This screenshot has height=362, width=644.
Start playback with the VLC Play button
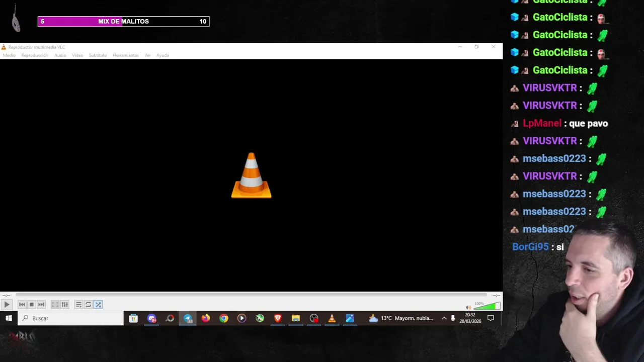(x=7, y=305)
